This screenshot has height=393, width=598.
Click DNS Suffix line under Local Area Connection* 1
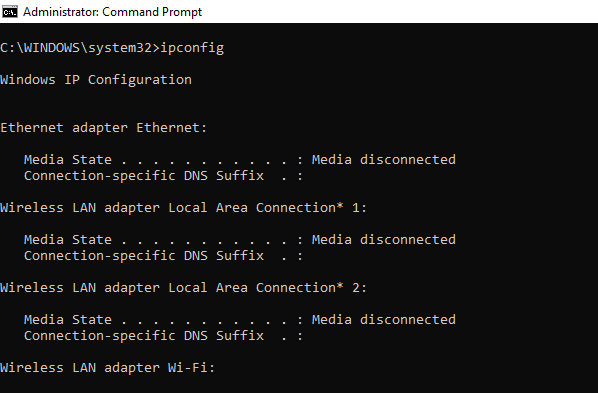pyautogui.click(x=163, y=256)
